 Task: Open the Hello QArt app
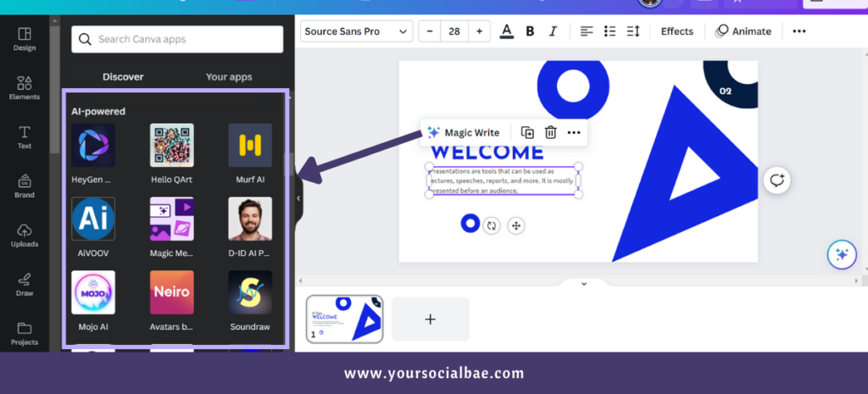[171, 145]
